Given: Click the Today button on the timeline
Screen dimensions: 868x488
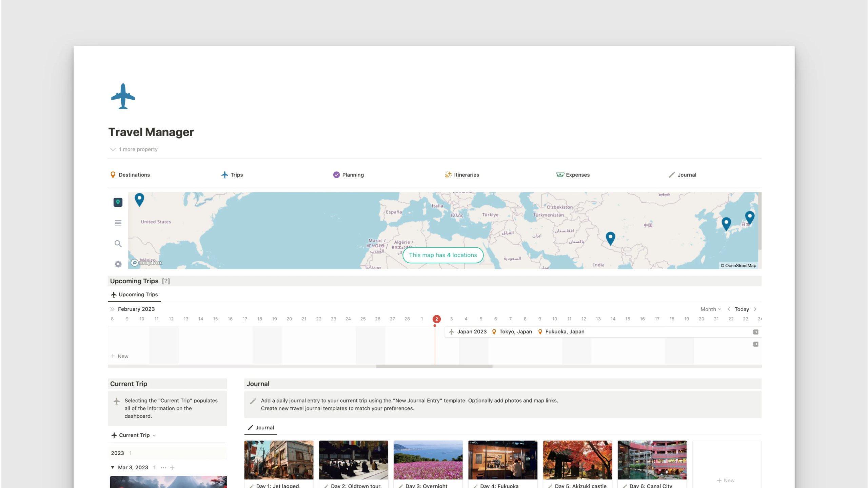Looking at the screenshot, I should pos(742,309).
